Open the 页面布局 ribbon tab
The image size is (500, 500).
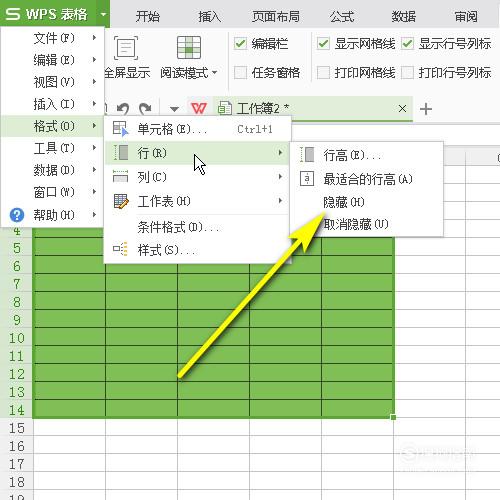click(x=276, y=16)
